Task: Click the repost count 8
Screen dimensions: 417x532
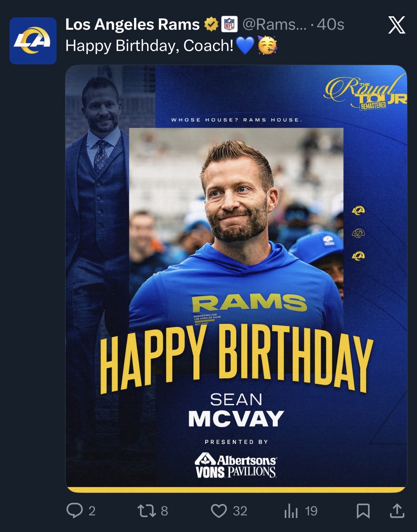Action: click(x=164, y=511)
